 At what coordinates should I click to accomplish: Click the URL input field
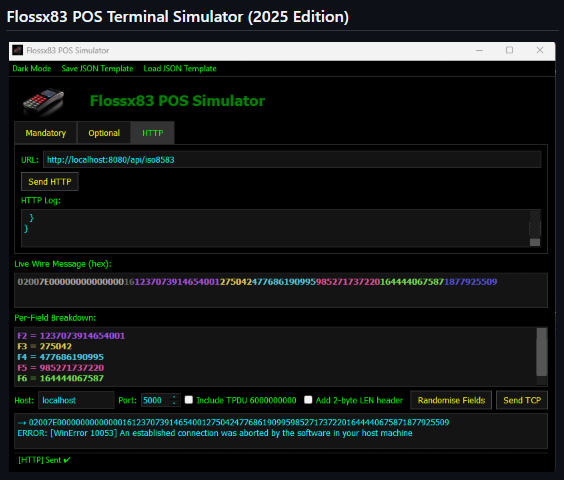pos(292,159)
